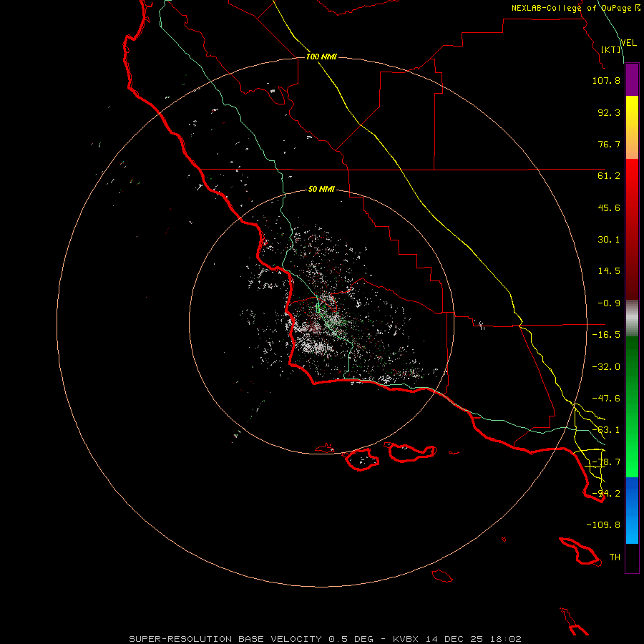The width and height of the screenshot is (644, 644).
Task: Click the VEL legend title
Action: click(628, 43)
